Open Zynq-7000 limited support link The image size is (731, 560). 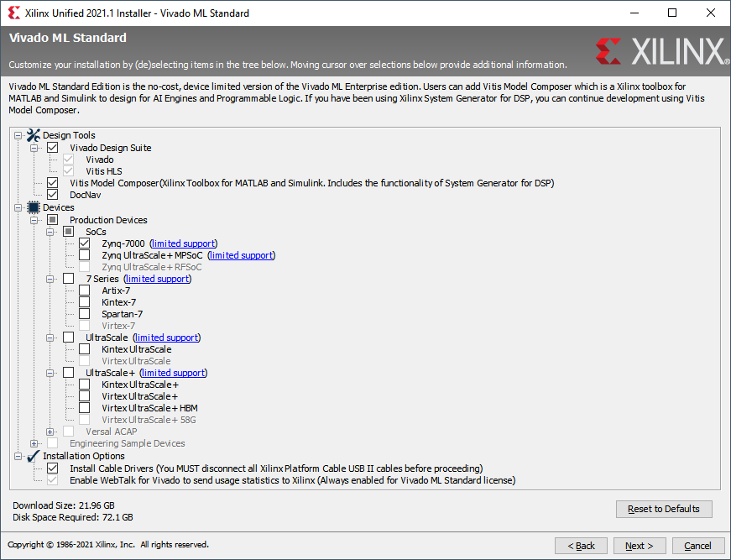click(x=184, y=243)
